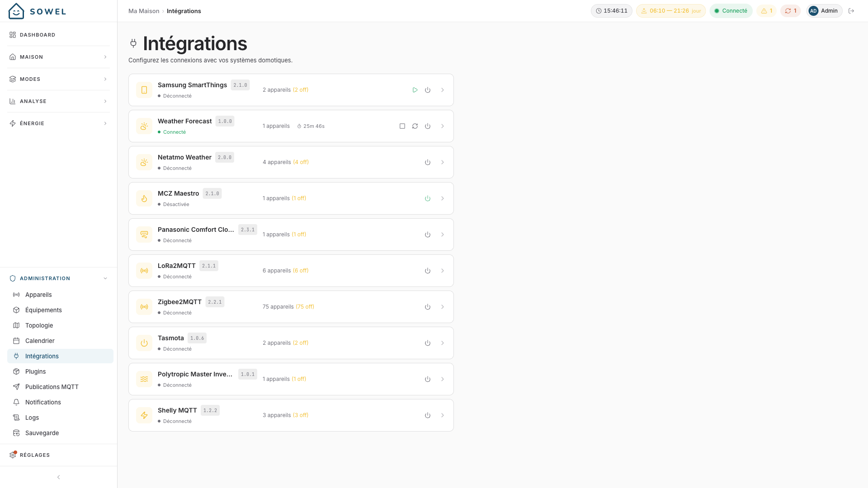Expand LoRa2MQTT row chevron

pos(443,271)
